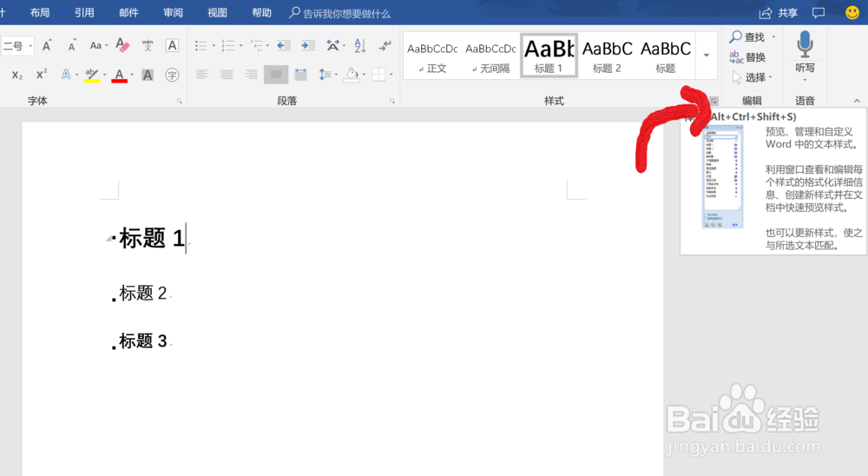Switch to the 布局 tab

point(40,13)
